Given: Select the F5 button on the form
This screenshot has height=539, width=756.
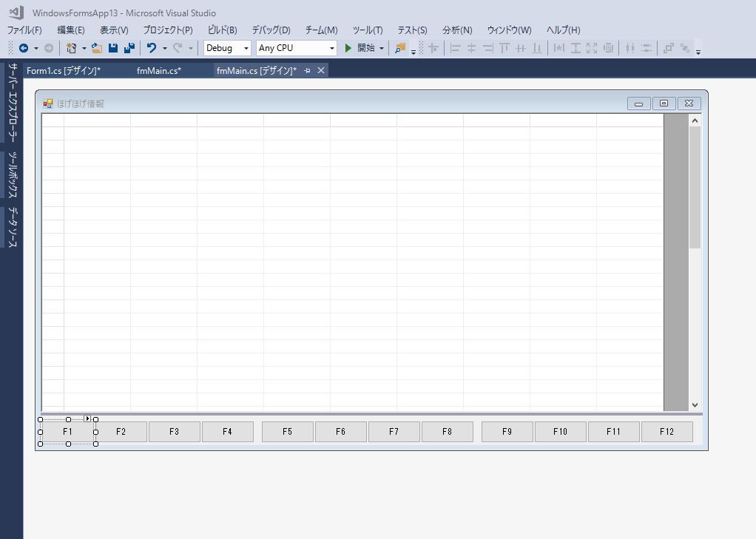Looking at the screenshot, I should click(287, 432).
